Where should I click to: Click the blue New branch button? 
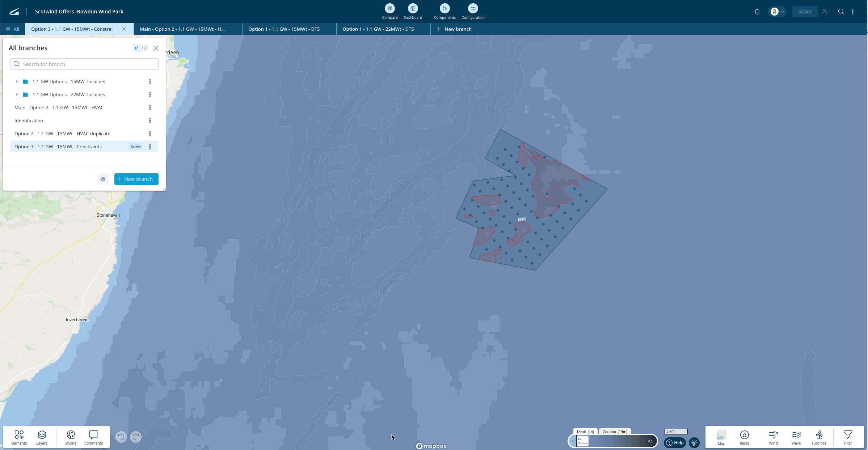pos(136,179)
